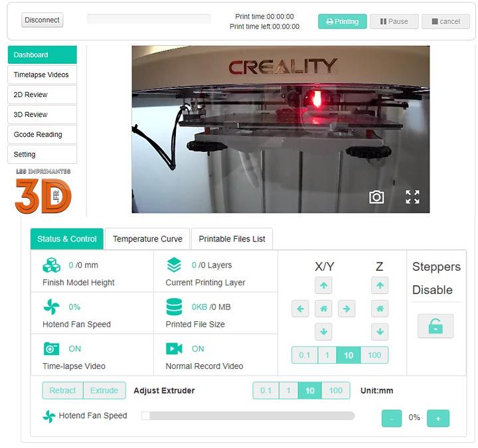This screenshot has width=478, height=448.
Task: Click the Print time left text
Action: point(264,27)
